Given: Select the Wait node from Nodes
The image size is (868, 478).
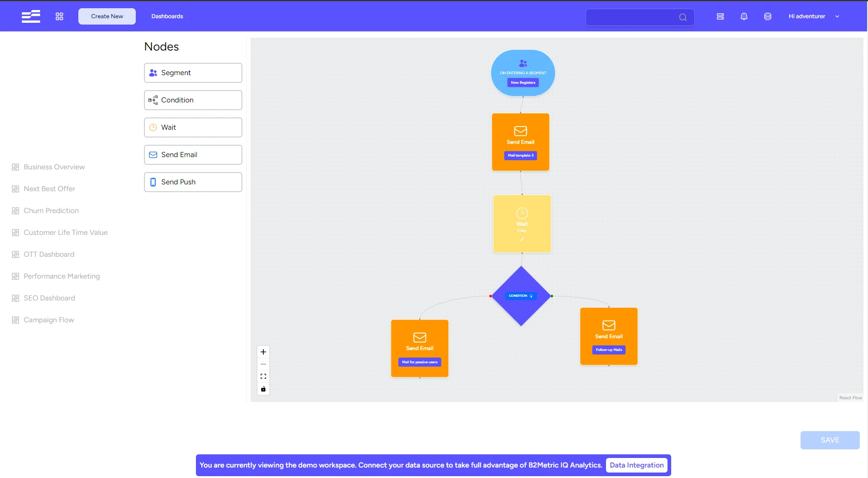Looking at the screenshot, I should [193, 127].
